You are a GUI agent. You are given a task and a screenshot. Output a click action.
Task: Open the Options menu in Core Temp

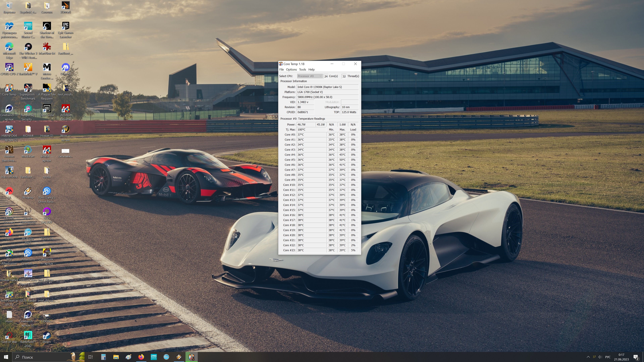pos(291,69)
